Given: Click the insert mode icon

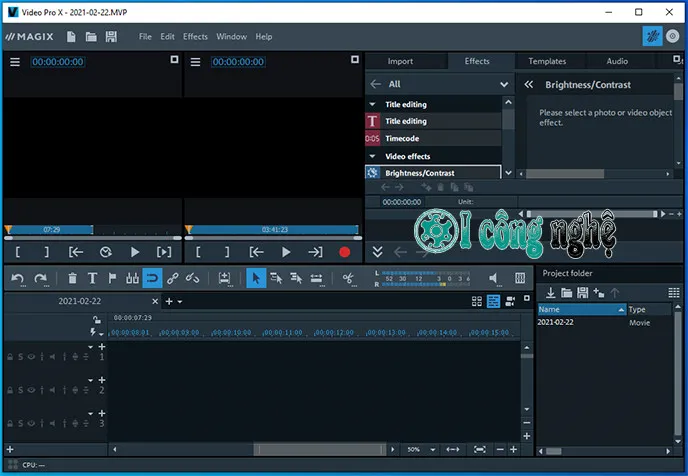Looking at the screenshot, I should pos(224,278).
